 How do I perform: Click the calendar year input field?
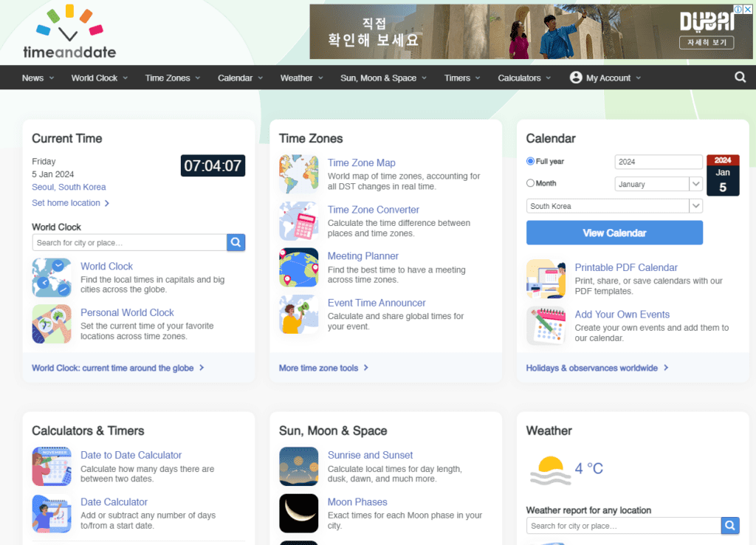(x=658, y=162)
